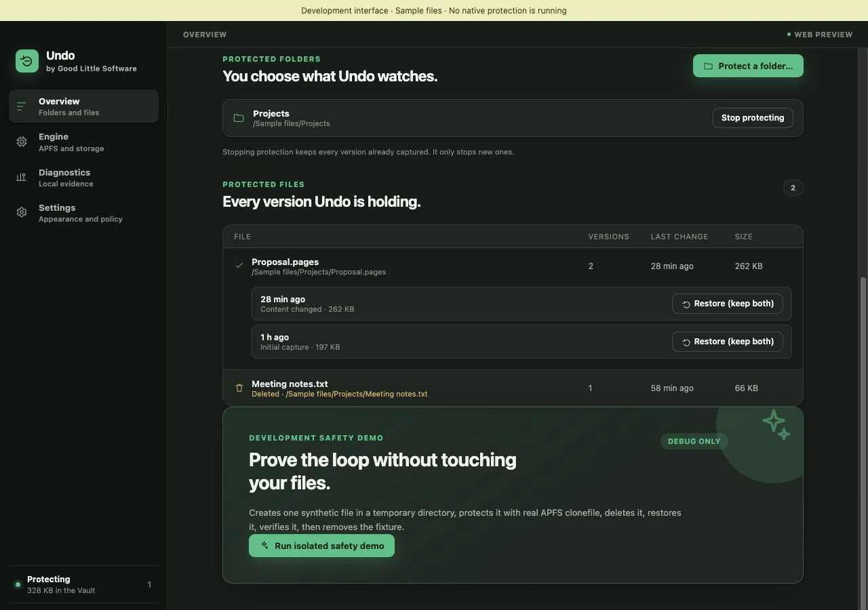
Task: Click the OVERVIEW breadcrumb heading
Action: tap(205, 35)
